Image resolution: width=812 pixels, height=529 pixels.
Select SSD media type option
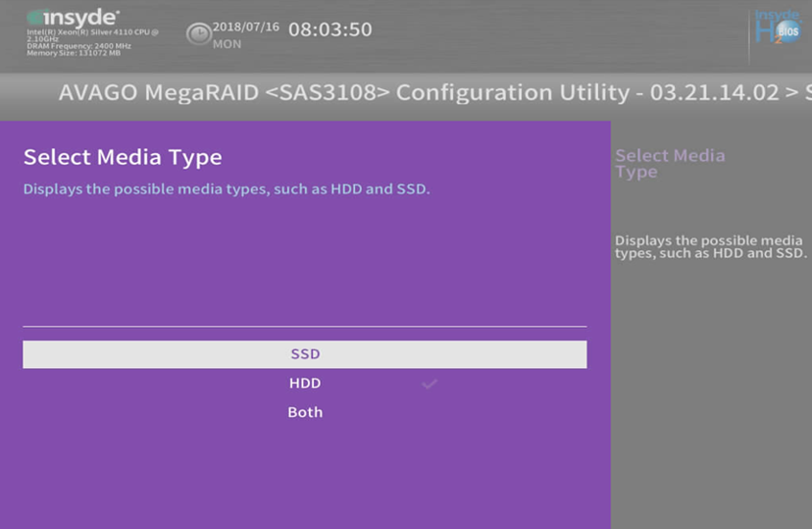click(x=304, y=354)
